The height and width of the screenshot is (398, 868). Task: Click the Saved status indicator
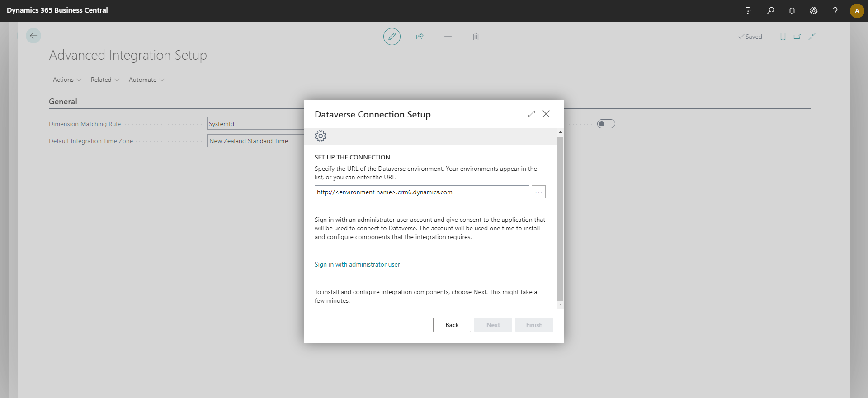pyautogui.click(x=750, y=37)
